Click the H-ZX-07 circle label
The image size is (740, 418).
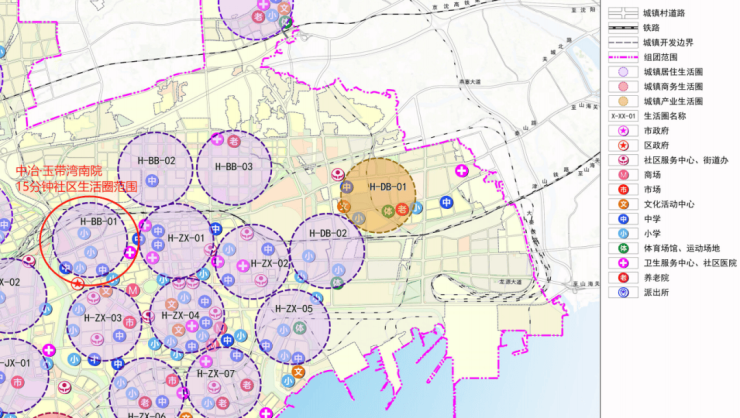tap(216, 374)
